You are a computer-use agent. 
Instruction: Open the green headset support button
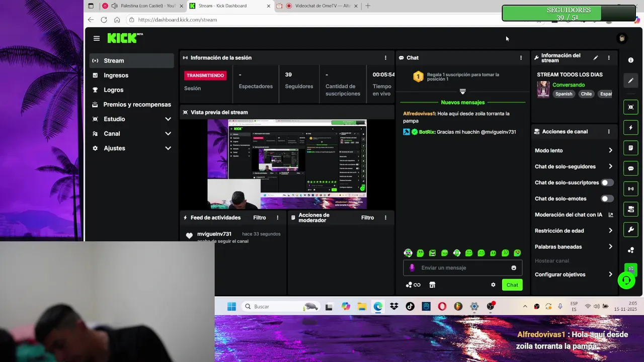[626, 280]
